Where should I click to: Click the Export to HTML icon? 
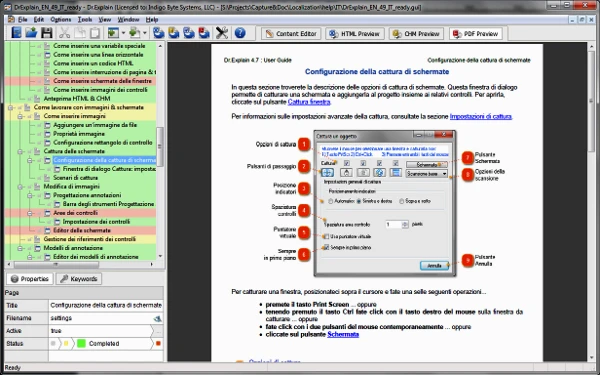158,33
